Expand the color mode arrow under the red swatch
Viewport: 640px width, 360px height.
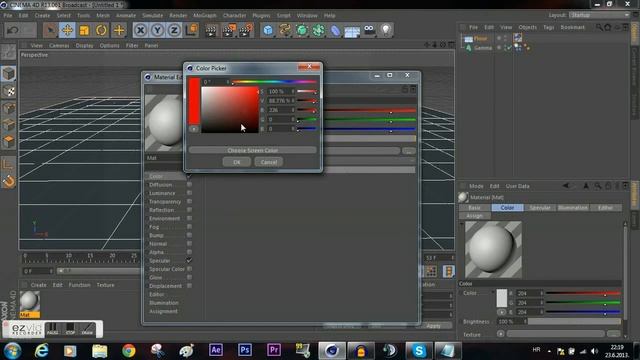click(x=194, y=129)
